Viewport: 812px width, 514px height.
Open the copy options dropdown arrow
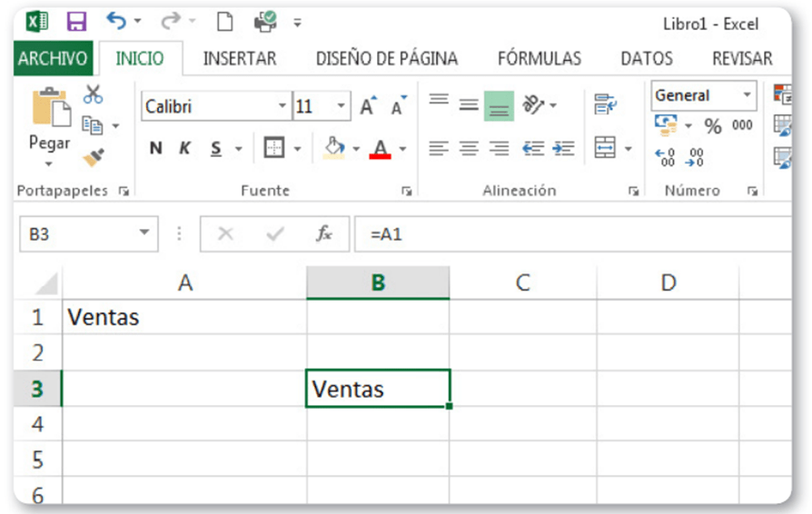coord(115,126)
